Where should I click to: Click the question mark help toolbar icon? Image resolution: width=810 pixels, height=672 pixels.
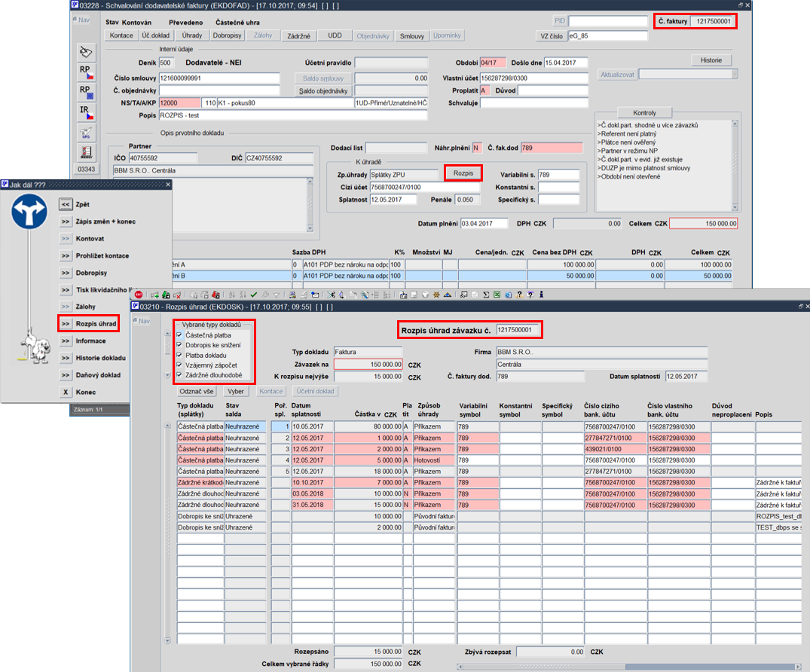point(530,295)
